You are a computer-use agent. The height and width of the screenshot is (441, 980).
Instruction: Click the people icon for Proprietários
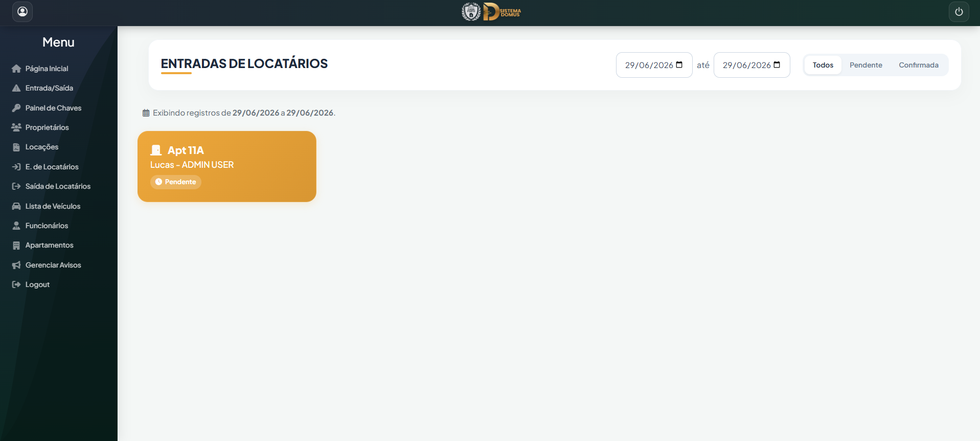point(16,127)
